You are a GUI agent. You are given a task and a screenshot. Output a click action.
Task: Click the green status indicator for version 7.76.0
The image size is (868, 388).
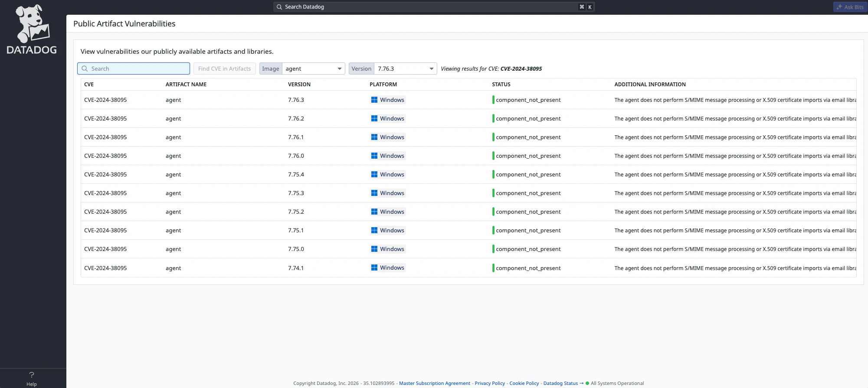coord(493,156)
